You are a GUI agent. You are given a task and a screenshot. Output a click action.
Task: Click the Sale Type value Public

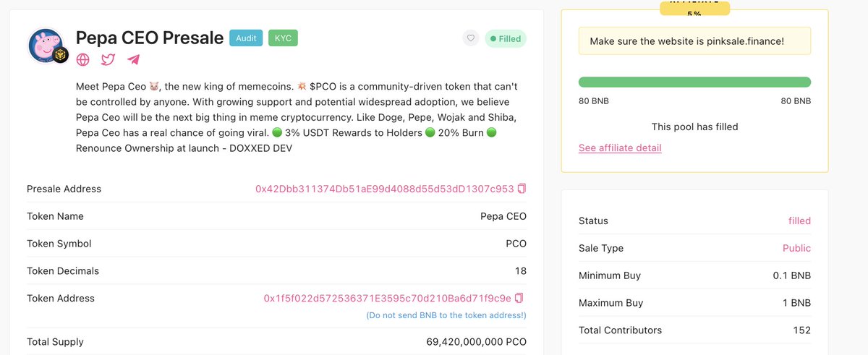(x=796, y=248)
